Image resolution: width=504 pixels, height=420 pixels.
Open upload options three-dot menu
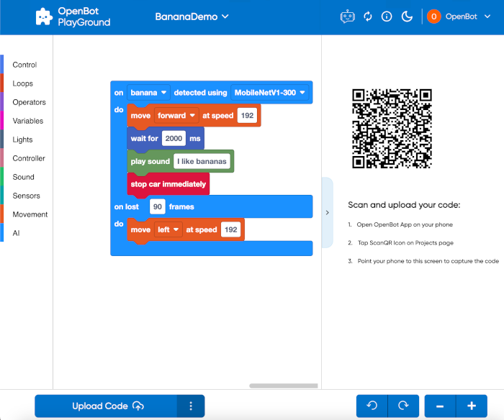pyautogui.click(x=191, y=406)
